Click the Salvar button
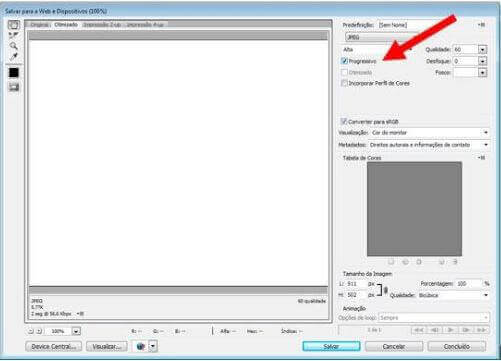Screen dimensions: 501x361 (x=331, y=347)
